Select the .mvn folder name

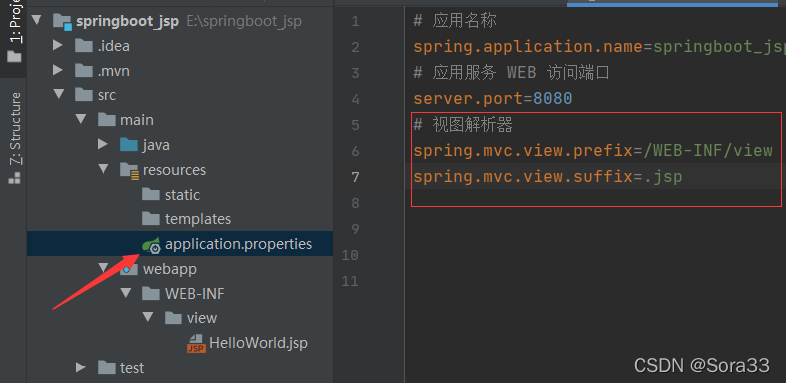pos(114,70)
